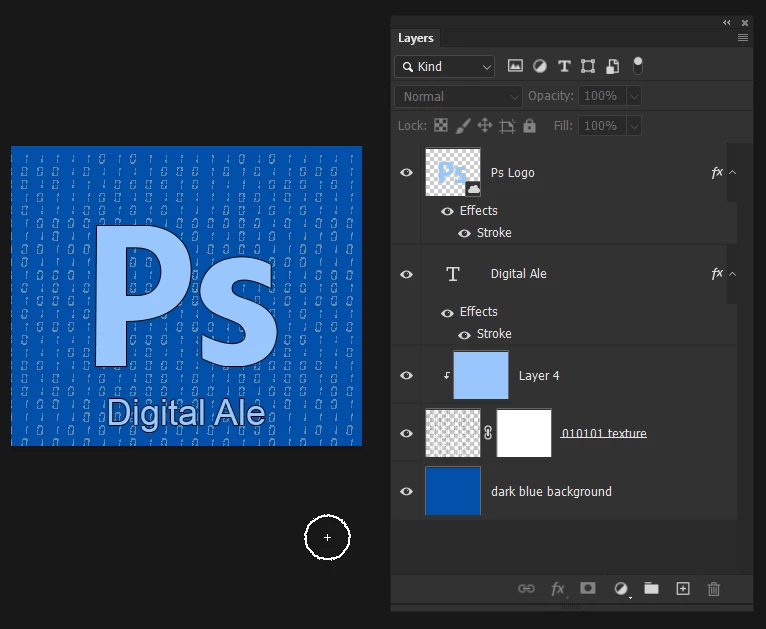Hide all effects on Ps Logo layer
Image resolution: width=766 pixels, height=629 pixels.
(x=447, y=211)
